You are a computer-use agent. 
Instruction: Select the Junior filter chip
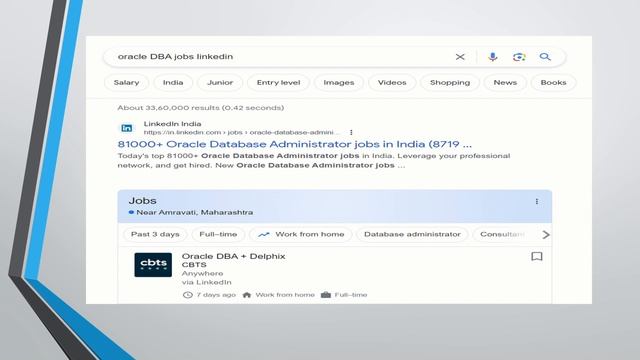click(220, 82)
